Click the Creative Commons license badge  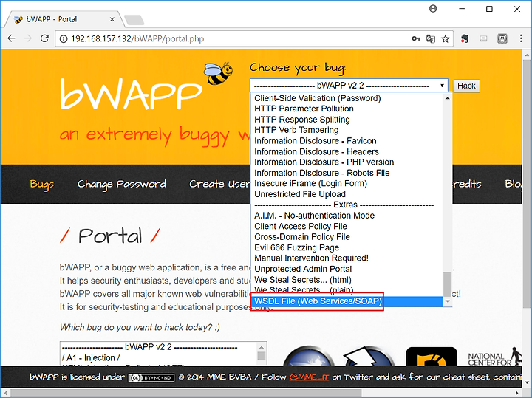[151, 377]
